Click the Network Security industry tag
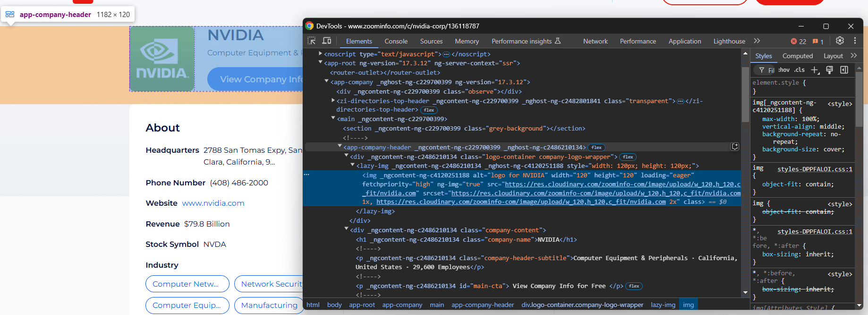 point(269,284)
